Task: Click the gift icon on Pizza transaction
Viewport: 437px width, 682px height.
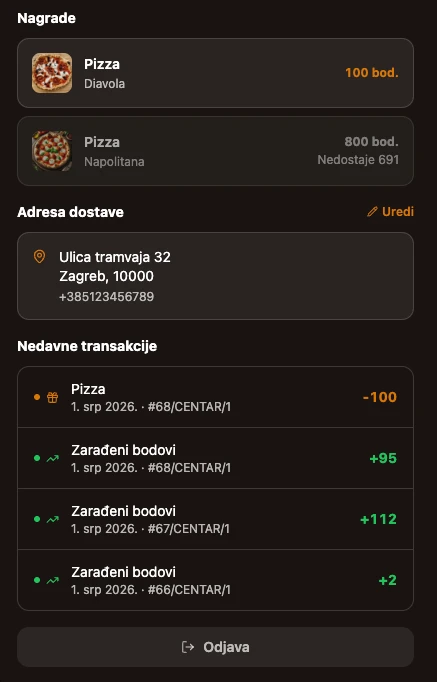Action: tap(53, 397)
